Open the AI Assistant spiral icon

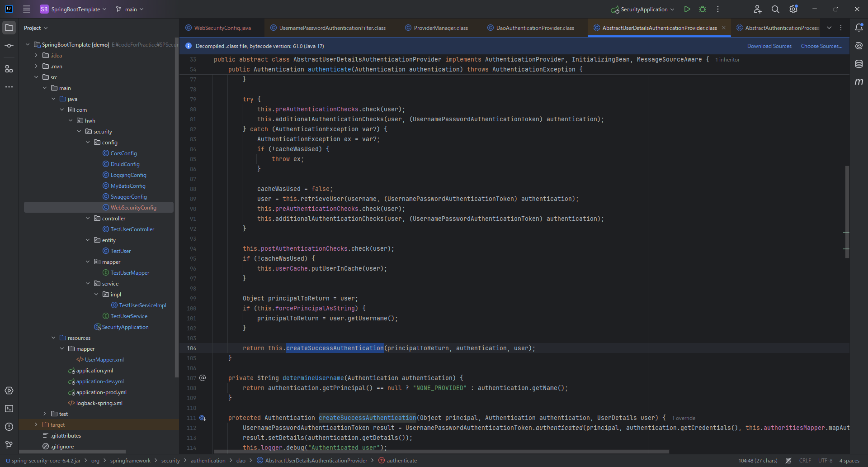(x=859, y=46)
